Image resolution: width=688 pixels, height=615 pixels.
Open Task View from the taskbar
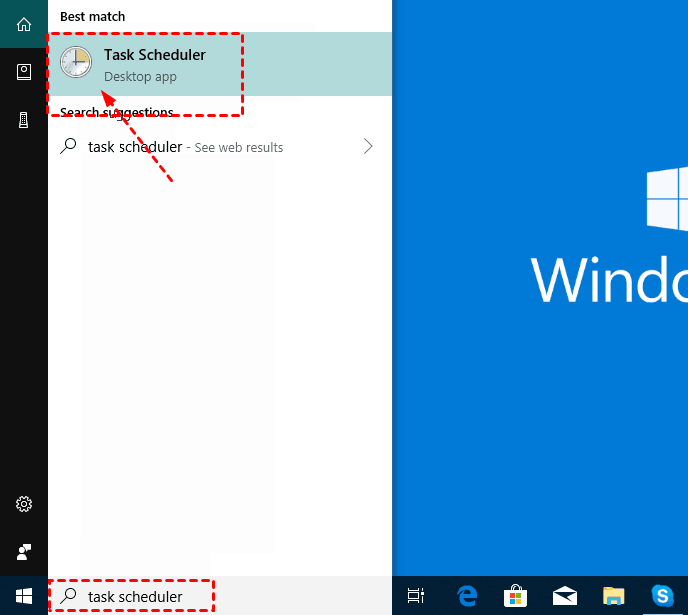(416, 596)
